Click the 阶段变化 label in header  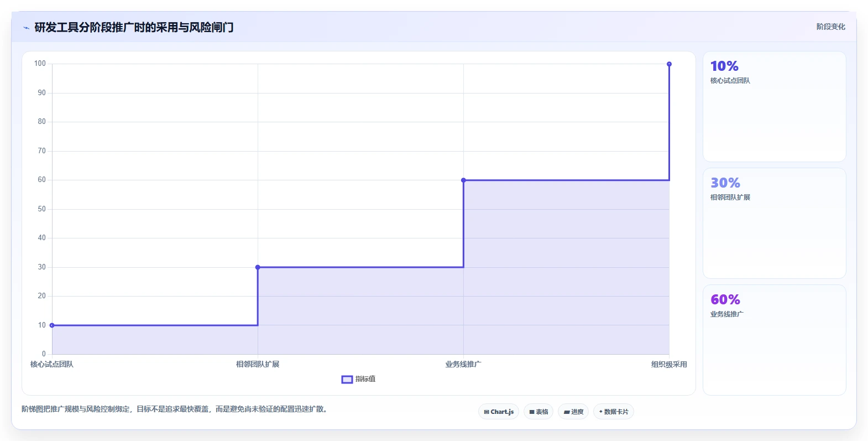[830, 27]
